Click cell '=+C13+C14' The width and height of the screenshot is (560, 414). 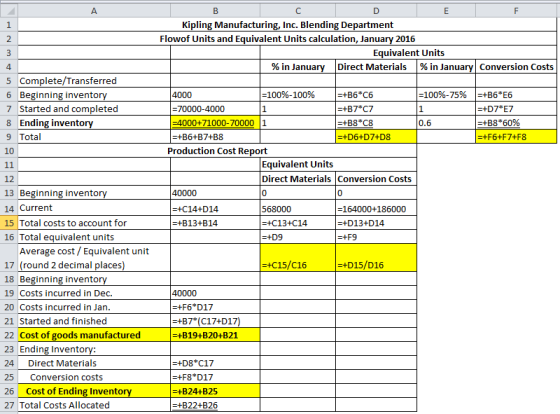[298, 223]
